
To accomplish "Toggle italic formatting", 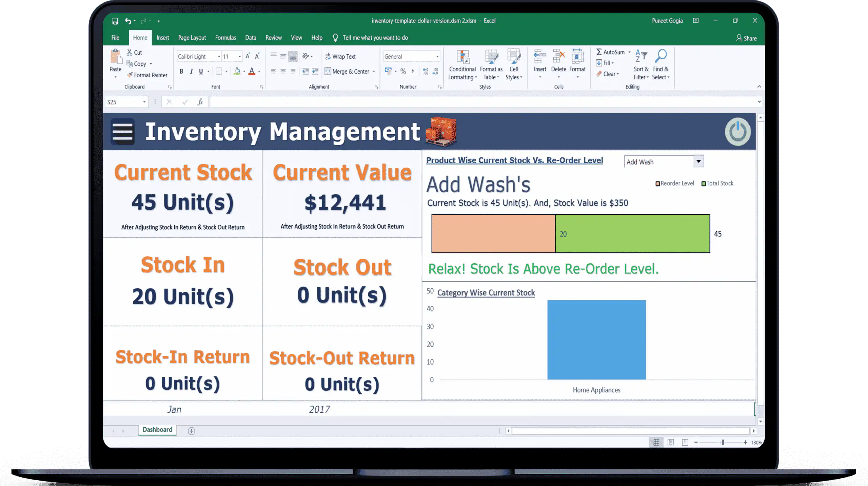I will click(x=191, y=71).
